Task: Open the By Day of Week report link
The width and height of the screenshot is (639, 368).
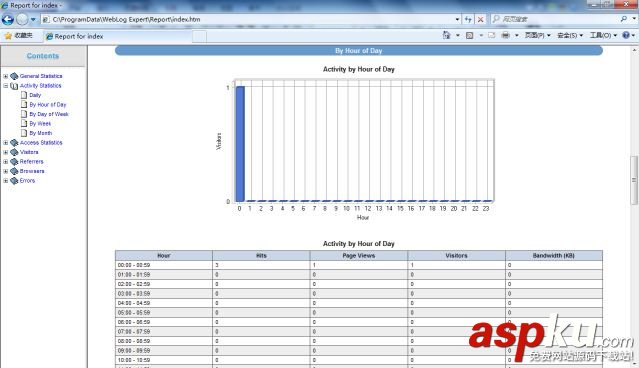Action: click(x=49, y=114)
